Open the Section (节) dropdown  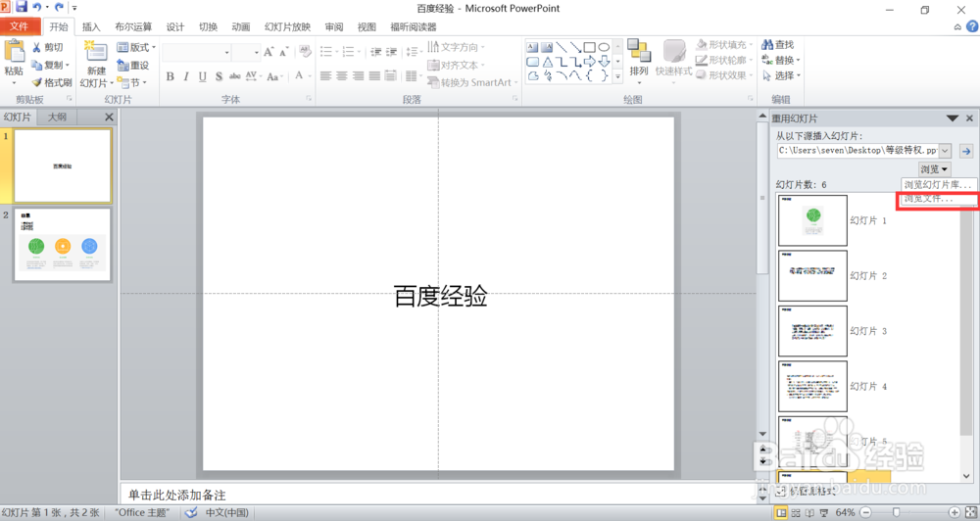pos(132,82)
